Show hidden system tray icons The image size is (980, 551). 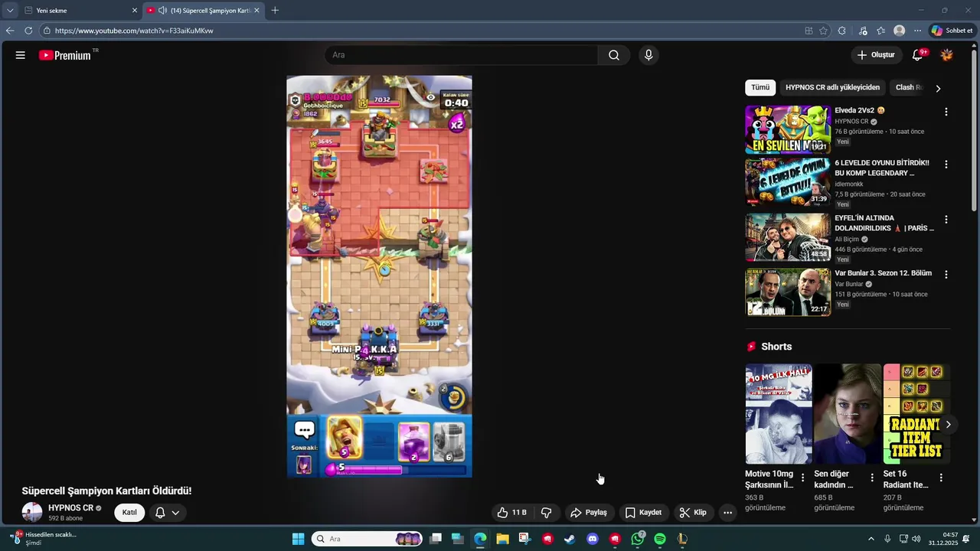(871, 539)
